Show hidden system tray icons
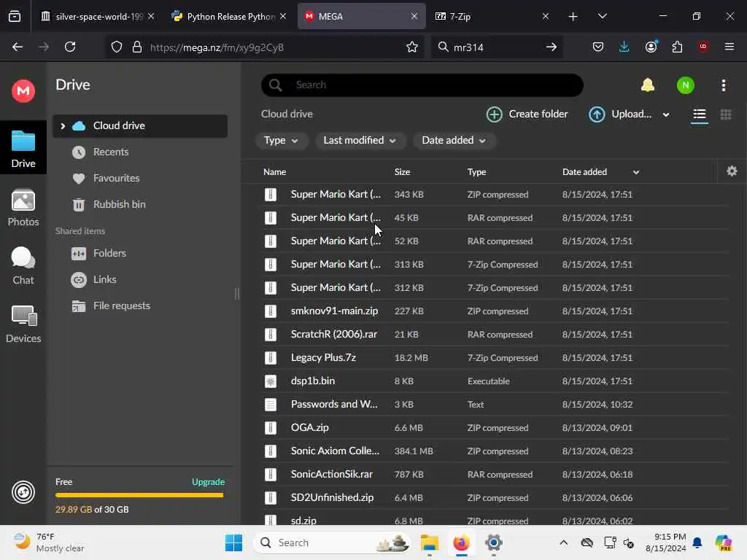Image resolution: width=747 pixels, height=560 pixels. 563,542
